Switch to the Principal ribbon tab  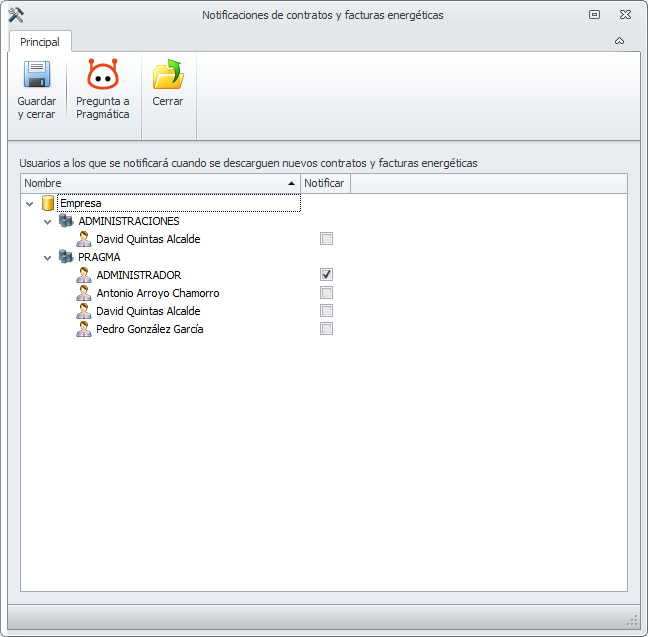40,42
